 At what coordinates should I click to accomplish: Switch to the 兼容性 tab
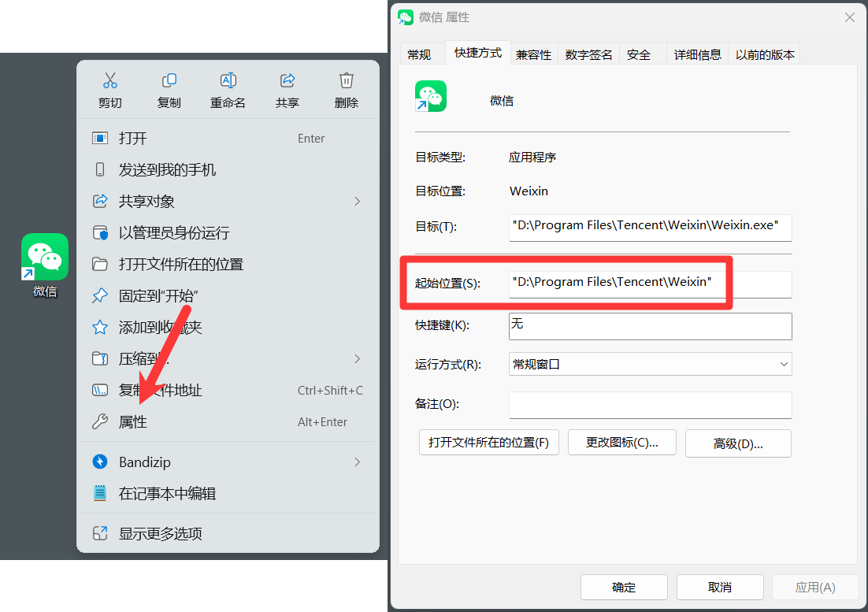click(534, 54)
